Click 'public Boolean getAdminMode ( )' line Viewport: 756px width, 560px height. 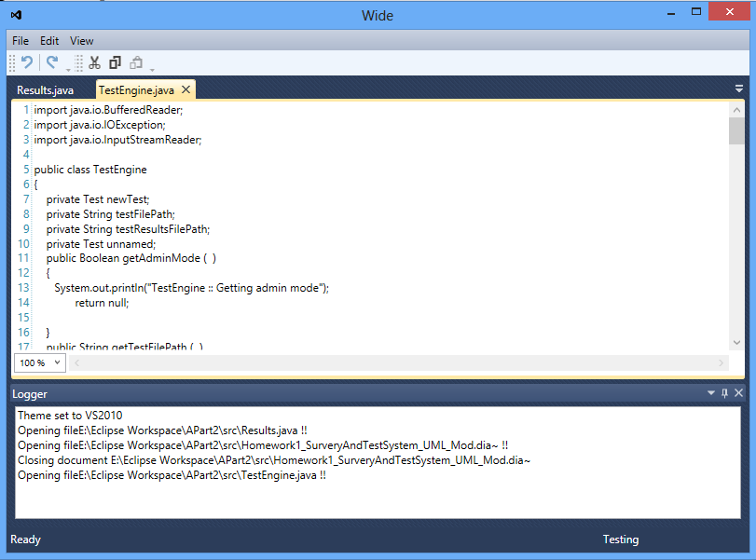131,258
